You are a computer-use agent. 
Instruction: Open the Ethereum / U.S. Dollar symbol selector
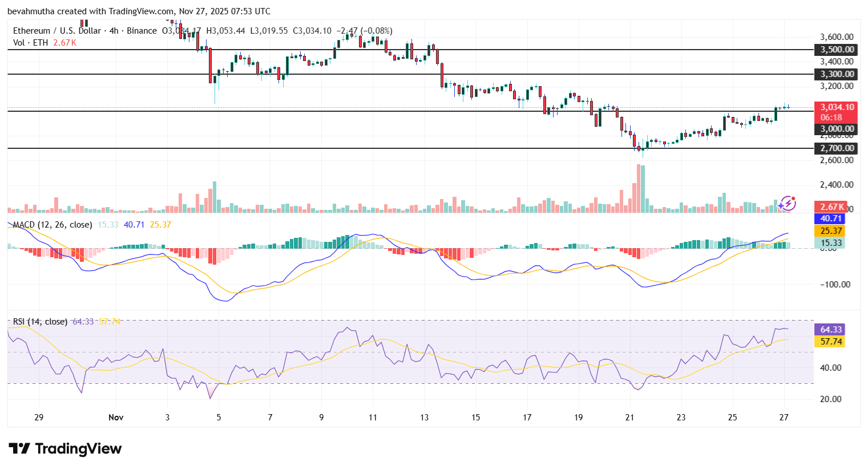coord(57,31)
